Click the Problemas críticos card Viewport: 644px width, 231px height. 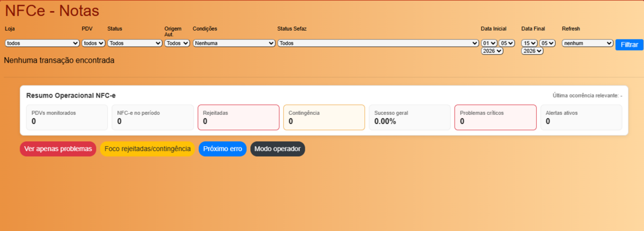click(x=496, y=117)
